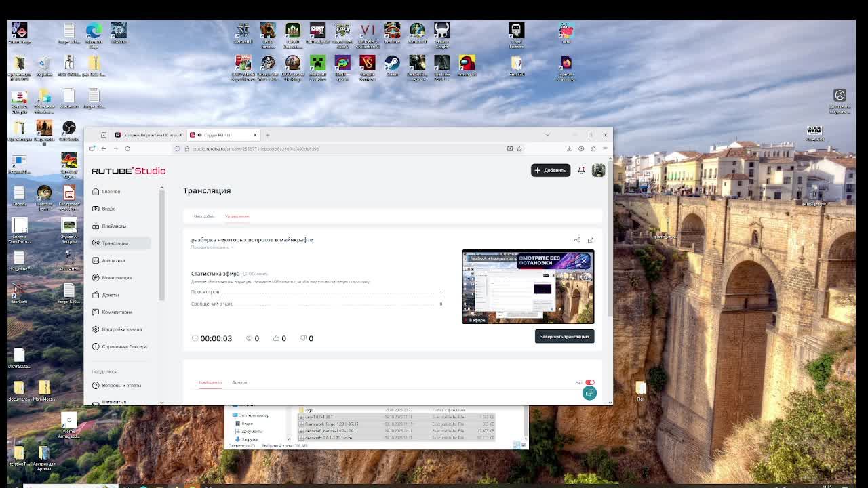This screenshot has width=868, height=488.
Task: Open Справочник блогера in the sidebar
Action: pos(121,346)
